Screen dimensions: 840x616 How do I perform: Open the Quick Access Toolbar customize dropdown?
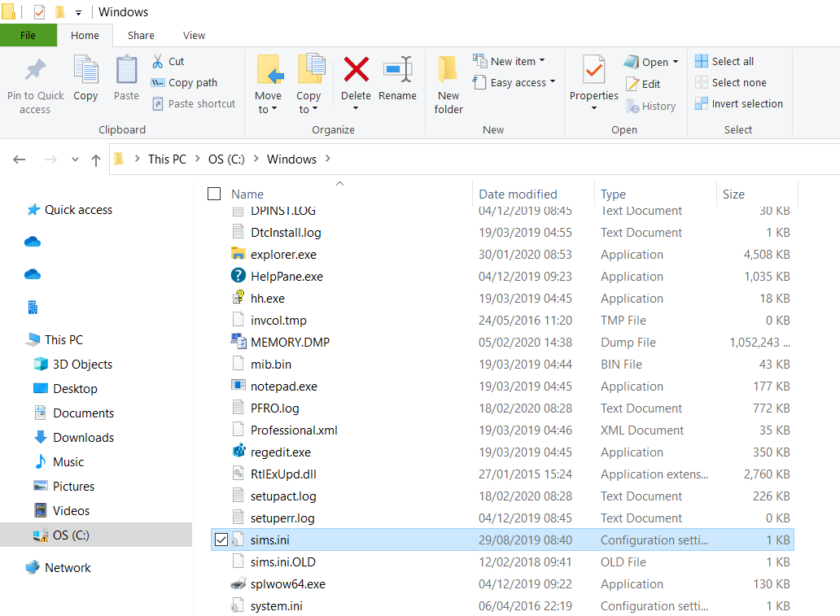78,12
